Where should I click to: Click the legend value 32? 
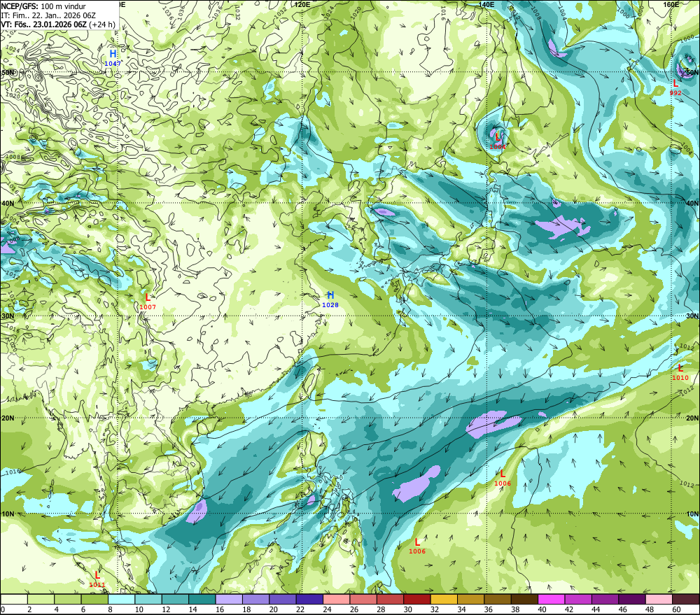click(434, 609)
